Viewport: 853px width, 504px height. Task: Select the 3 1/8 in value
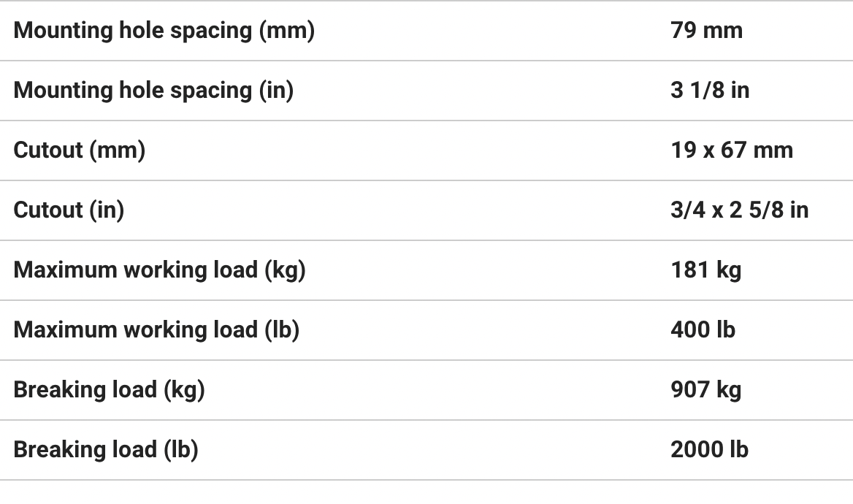pyautogui.click(x=710, y=91)
